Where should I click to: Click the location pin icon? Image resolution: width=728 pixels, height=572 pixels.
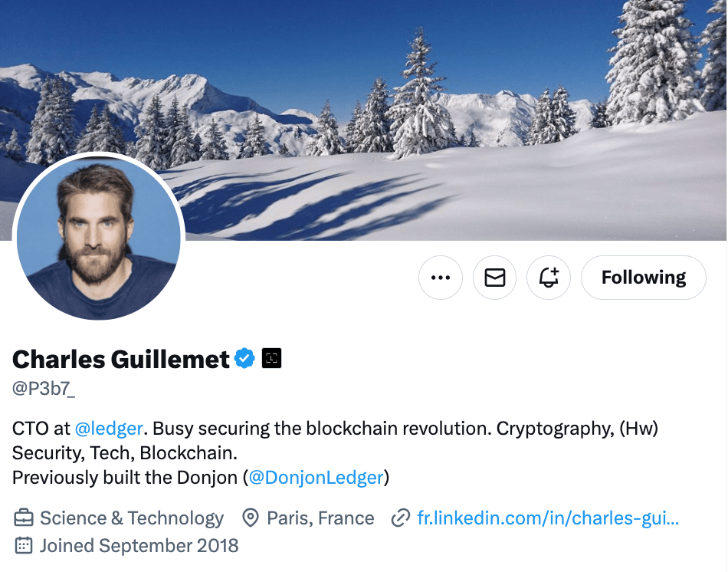pyautogui.click(x=250, y=518)
